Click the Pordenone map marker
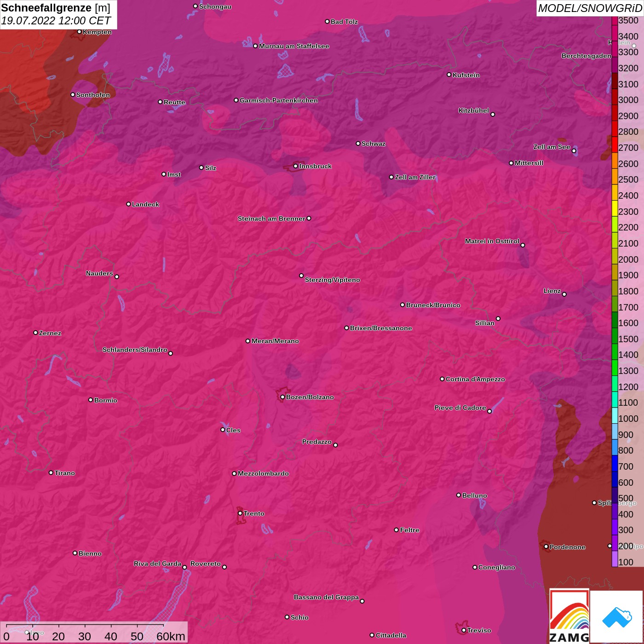Viewport: 644px width, 644px height. (x=546, y=546)
